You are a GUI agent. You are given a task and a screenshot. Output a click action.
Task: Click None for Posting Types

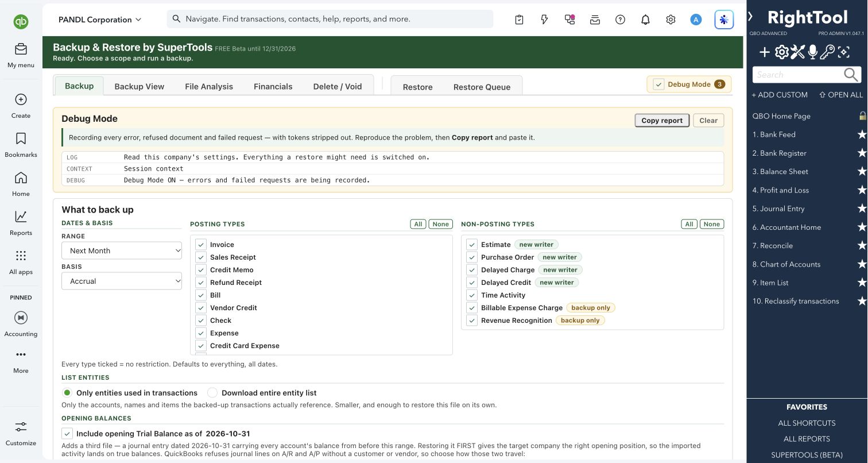click(441, 224)
